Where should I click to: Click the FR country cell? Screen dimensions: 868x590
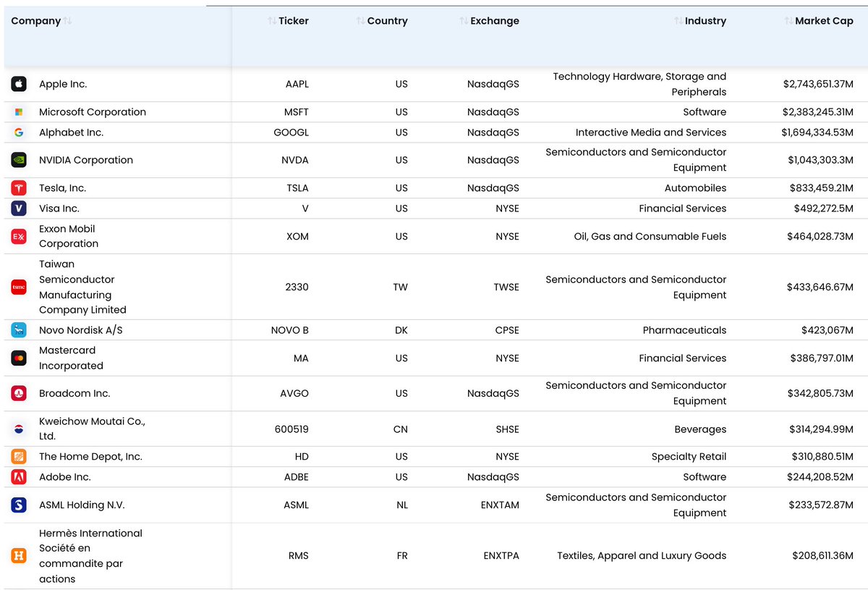point(401,556)
